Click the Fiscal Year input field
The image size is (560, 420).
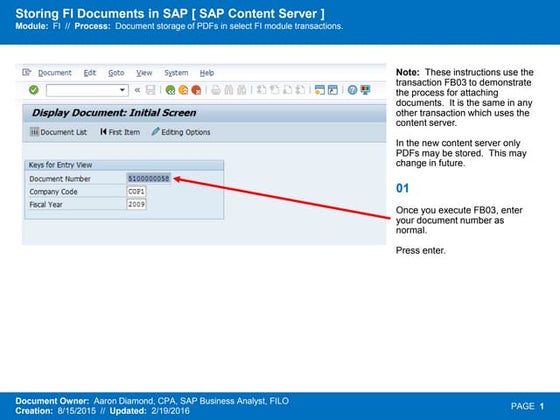coord(136,204)
